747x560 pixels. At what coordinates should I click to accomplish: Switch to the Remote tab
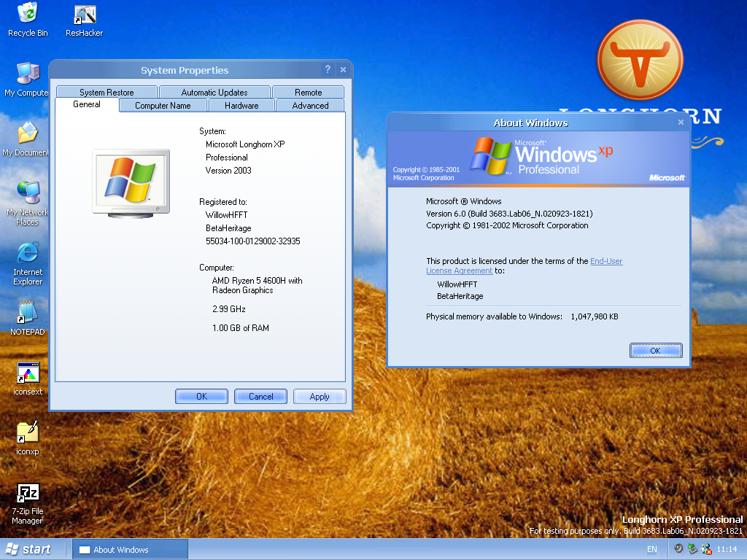tap(309, 92)
